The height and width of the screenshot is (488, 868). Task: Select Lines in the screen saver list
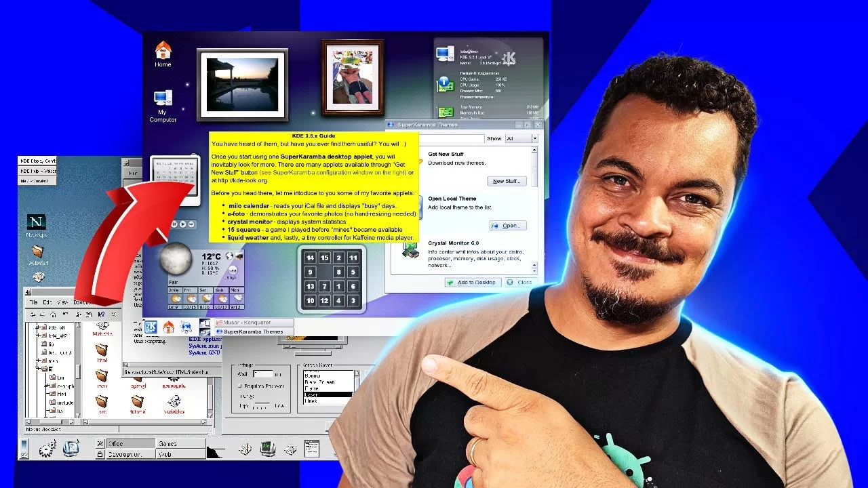tap(328, 401)
